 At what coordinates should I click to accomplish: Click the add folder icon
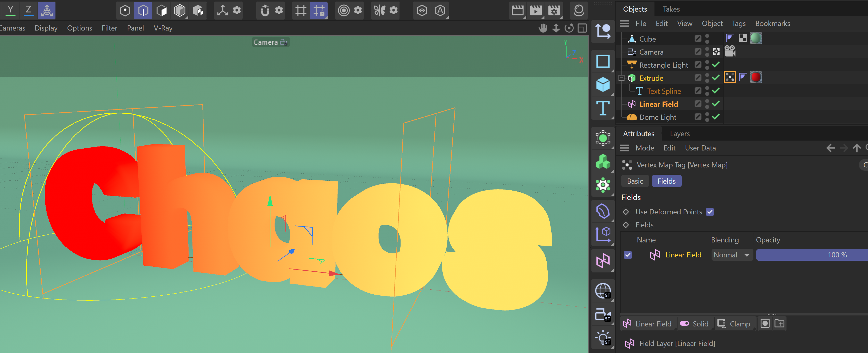pyautogui.click(x=779, y=324)
